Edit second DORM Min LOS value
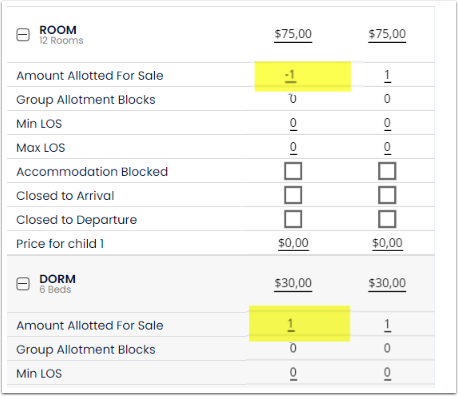458x396 pixels. tap(387, 373)
